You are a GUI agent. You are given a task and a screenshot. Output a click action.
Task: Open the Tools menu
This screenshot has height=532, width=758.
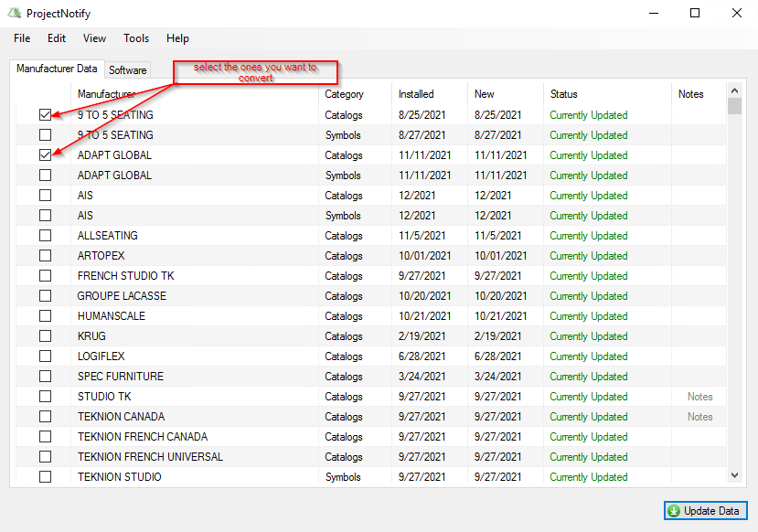coord(136,38)
